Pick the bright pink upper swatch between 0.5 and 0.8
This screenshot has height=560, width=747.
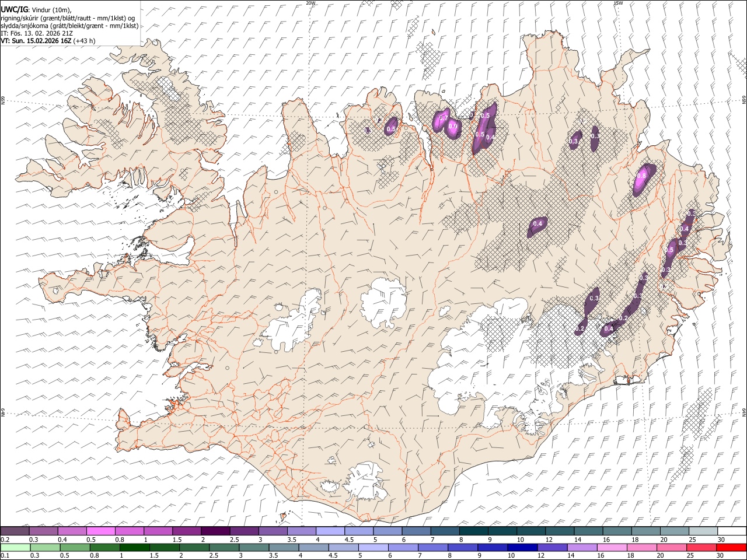tap(101, 531)
